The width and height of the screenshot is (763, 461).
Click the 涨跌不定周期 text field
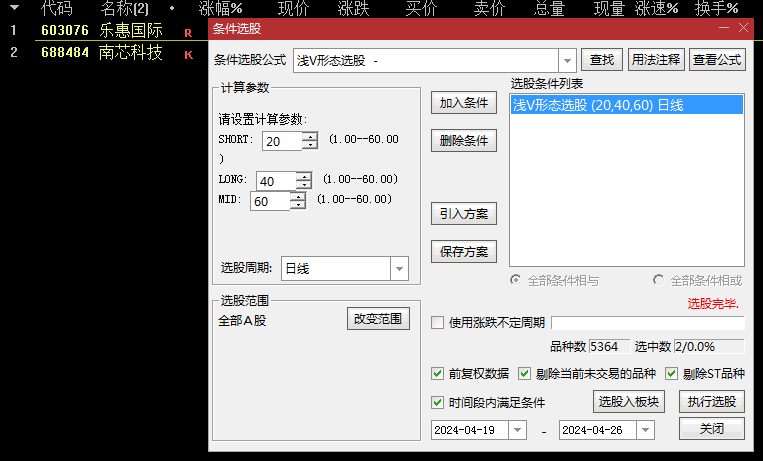click(x=648, y=323)
